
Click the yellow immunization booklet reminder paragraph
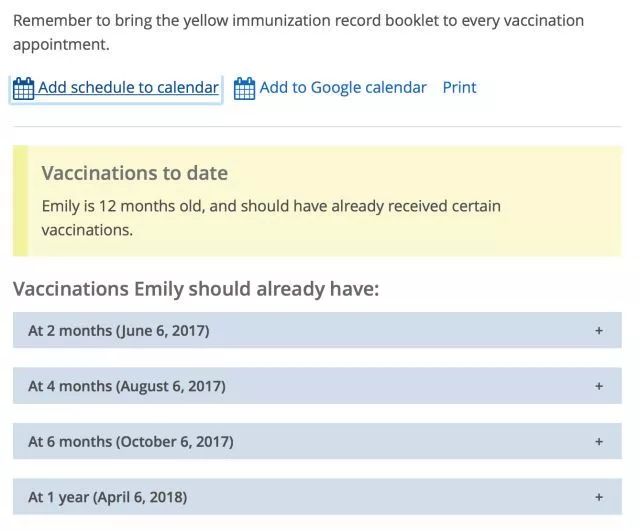[x=298, y=32]
